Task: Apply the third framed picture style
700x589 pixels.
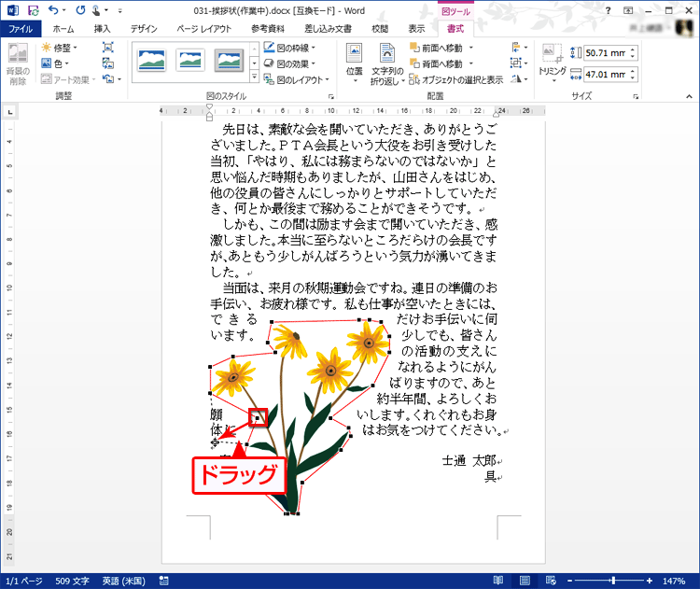Action: tap(230, 61)
